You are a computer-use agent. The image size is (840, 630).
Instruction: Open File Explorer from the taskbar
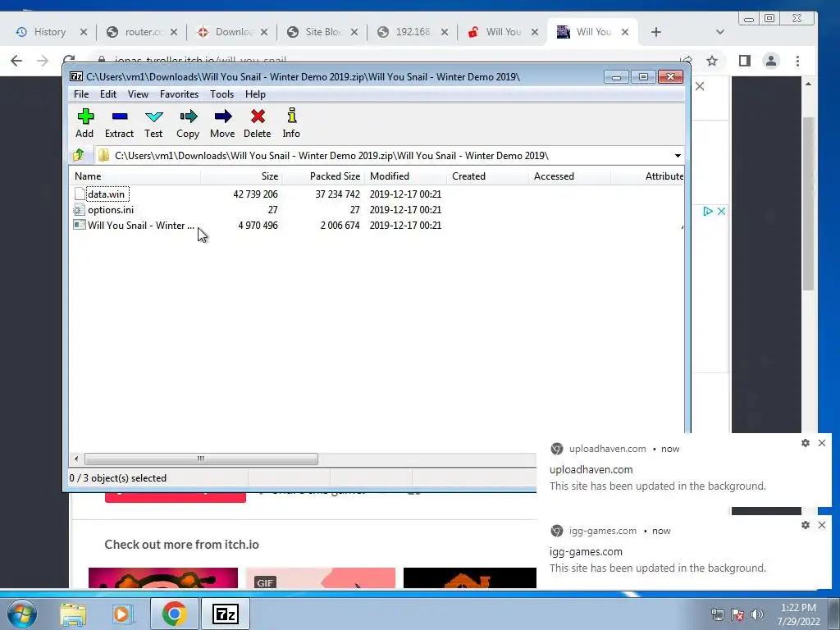click(73, 614)
